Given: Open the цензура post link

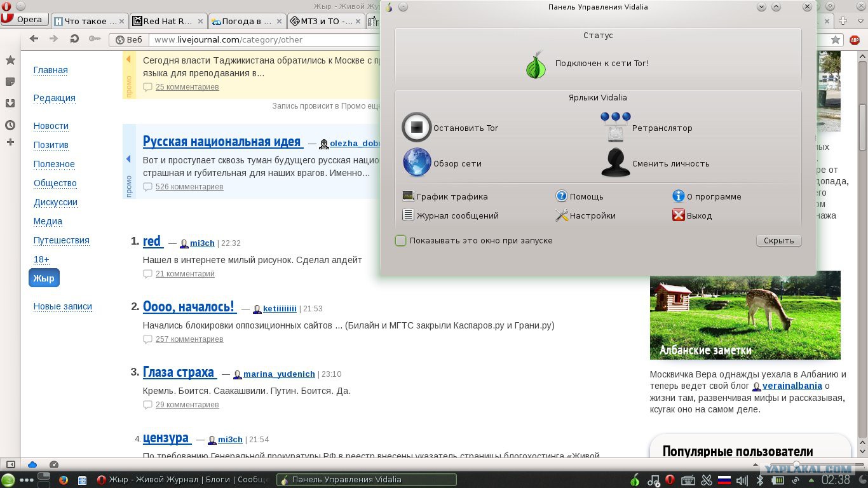Looking at the screenshot, I should (166, 437).
